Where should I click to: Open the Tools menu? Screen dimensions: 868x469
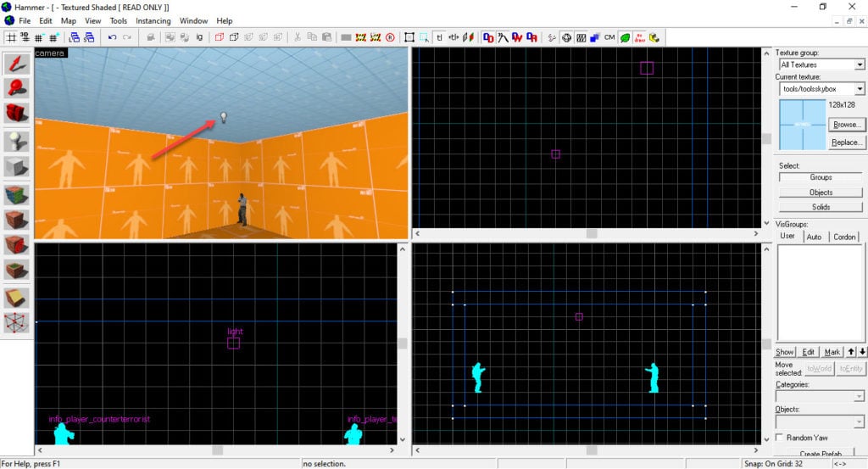[x=119, y=20]
